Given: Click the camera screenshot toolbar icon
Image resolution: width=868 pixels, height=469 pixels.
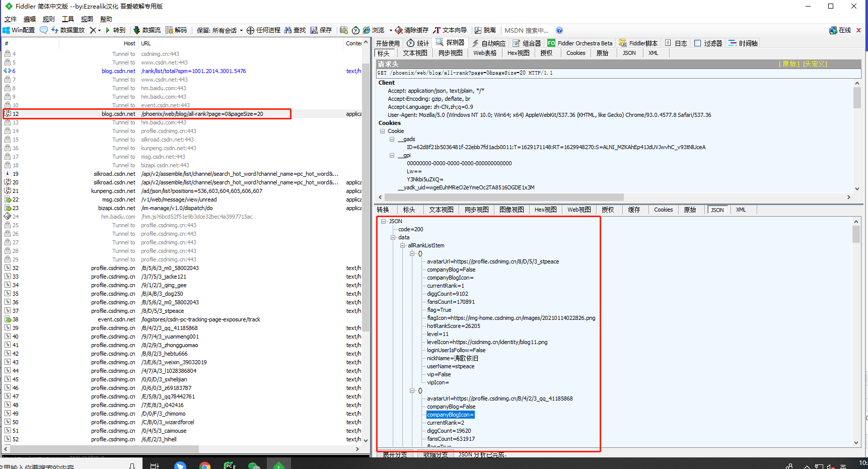Looking at the screenshot, I should [344, 30].
